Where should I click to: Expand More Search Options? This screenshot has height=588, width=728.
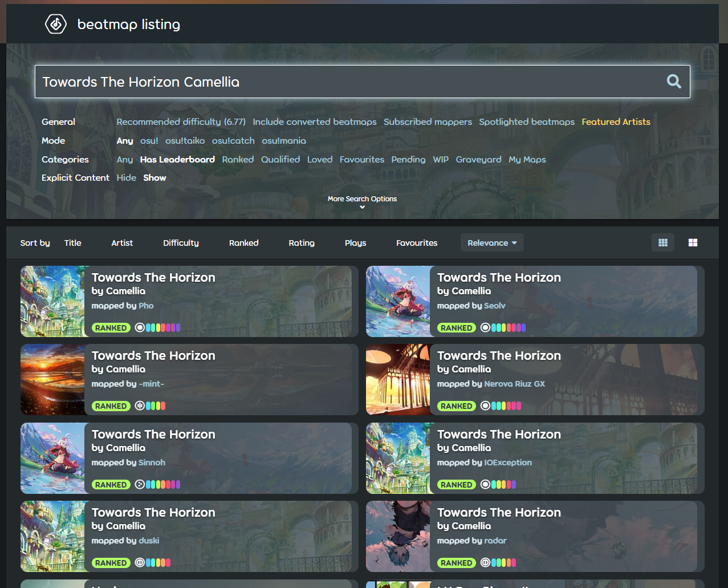tap(362, 202)
